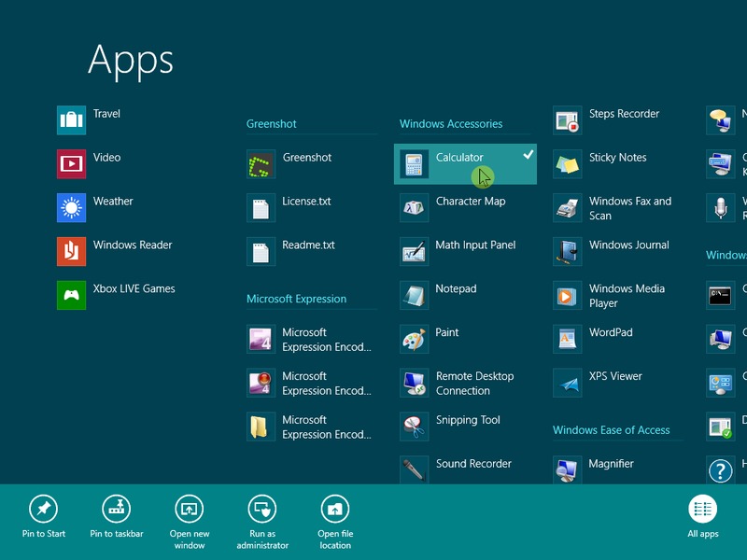The width and height of the screenshot is (747, 560).
Task: Open Xbox LIVE Games
Action: point(72,295)
